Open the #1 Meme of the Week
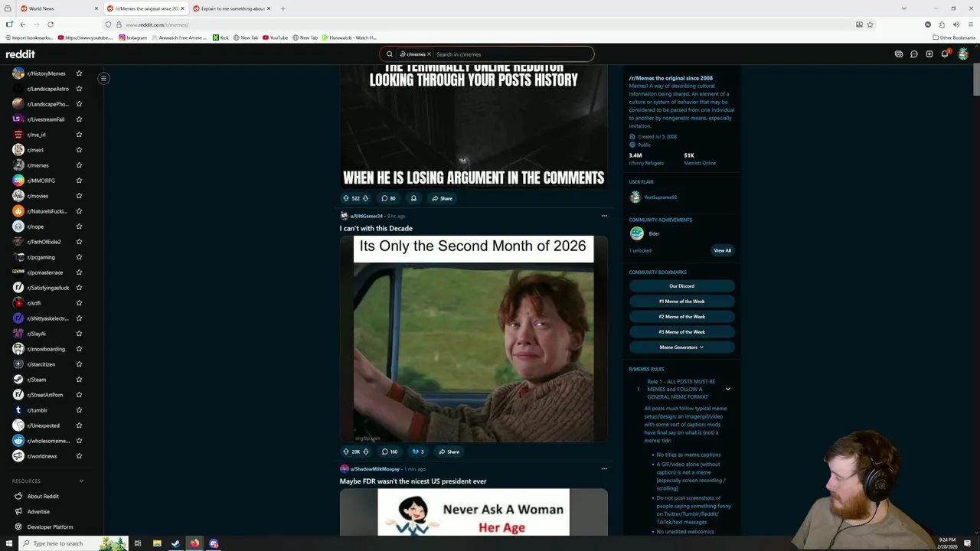980x551 pixels. (x=681, y=302)
